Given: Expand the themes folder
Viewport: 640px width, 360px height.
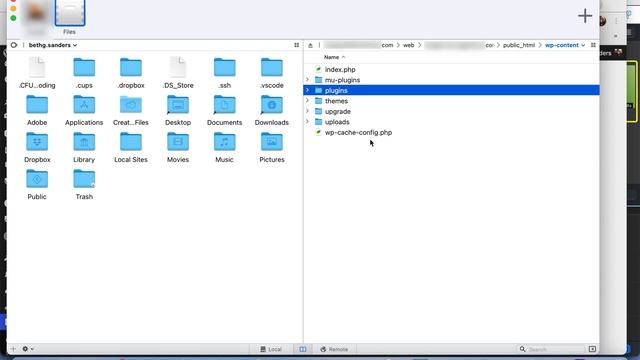Looking at the screenshot, I should coord(307,101).
